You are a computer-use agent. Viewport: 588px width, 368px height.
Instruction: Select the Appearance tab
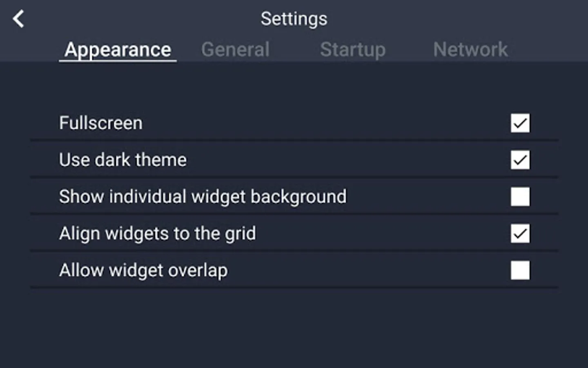click(118, 50)
